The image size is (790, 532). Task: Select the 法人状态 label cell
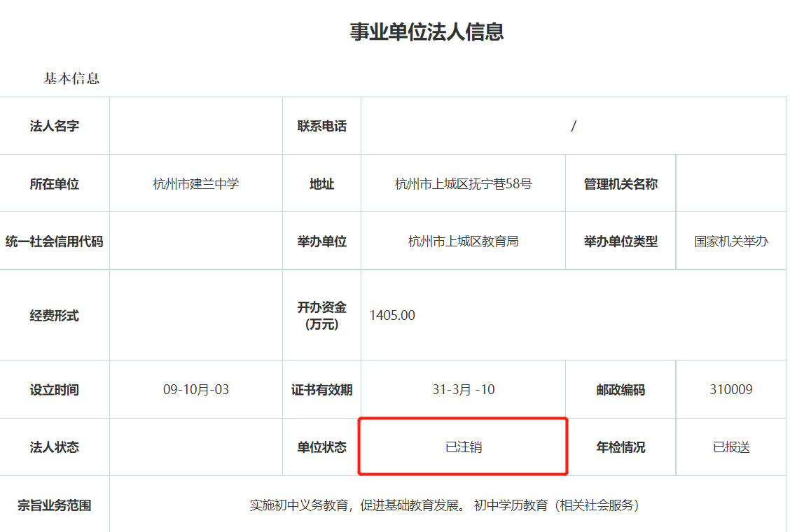pyautogui.click(x=55, y=447)
